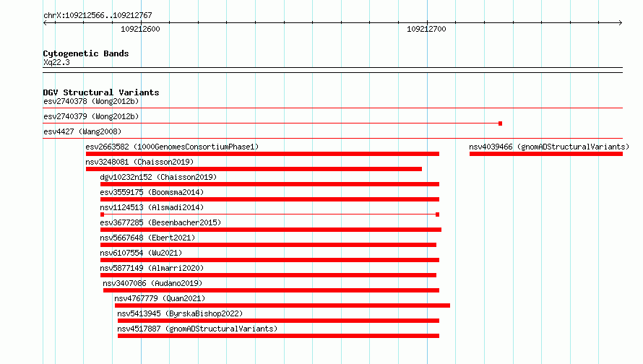Screen dimensions: 643x364
Task: Click the red bar under esv3677285
Action: click(271, 230)
